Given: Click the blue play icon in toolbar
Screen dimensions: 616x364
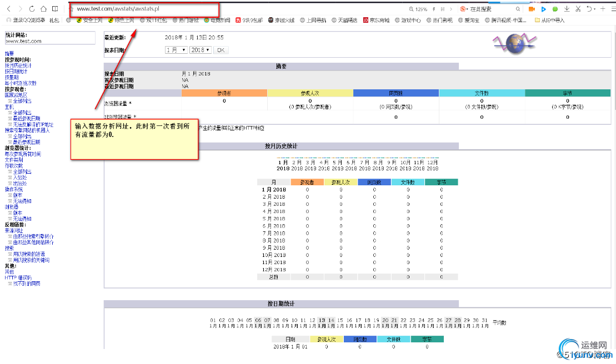Looking at the screenshot, I should (x=544, y=9).
